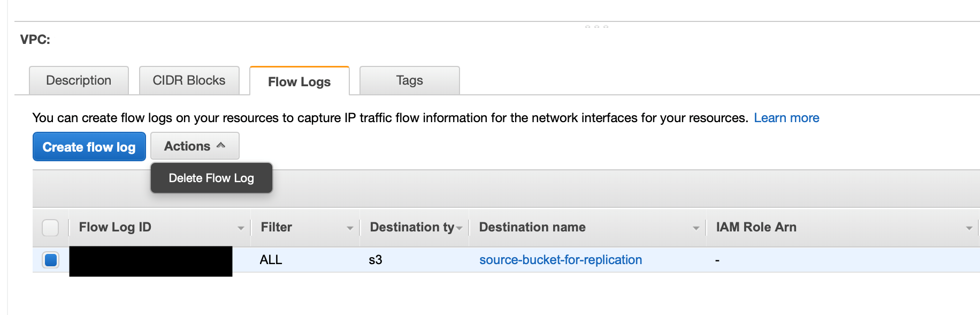Open the Actions dropdown menu

(194, 146)
